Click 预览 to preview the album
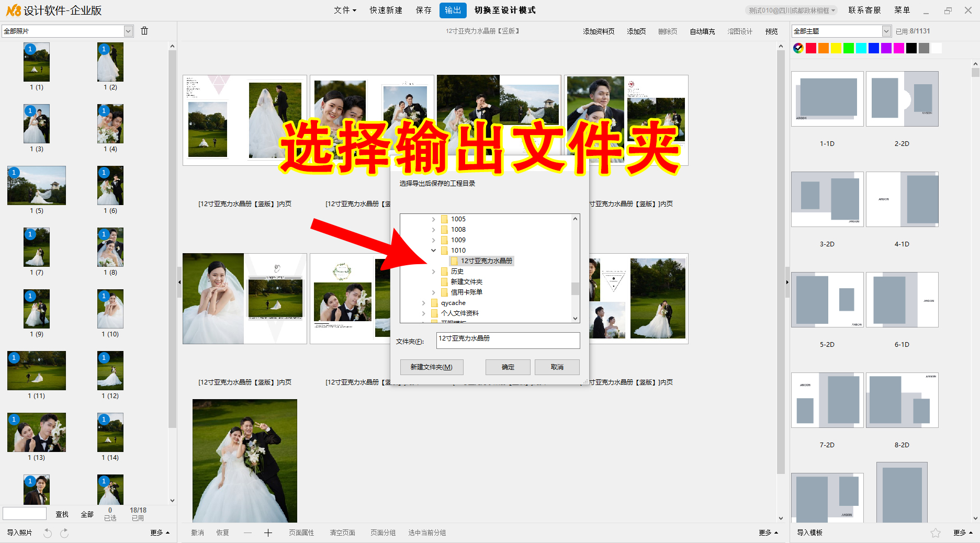The width and height of the screenshot is (980, 543). coord(772,31)
